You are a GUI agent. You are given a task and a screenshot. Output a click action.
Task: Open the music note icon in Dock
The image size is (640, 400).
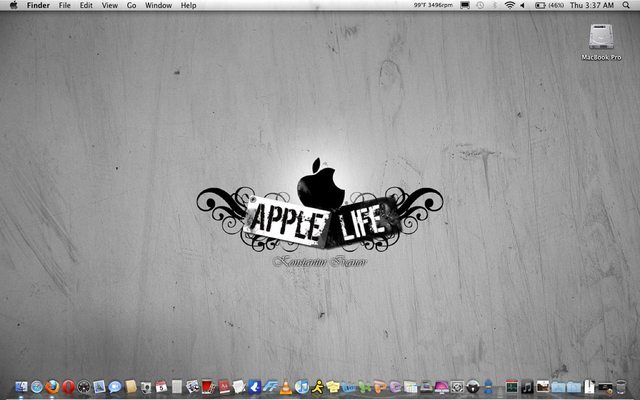point(527,387)
